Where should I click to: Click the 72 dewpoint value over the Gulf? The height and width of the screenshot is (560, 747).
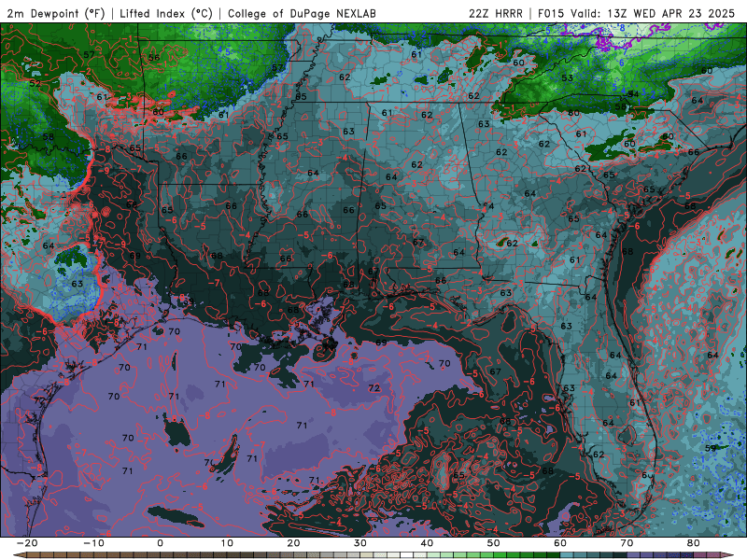coord(374,388)
